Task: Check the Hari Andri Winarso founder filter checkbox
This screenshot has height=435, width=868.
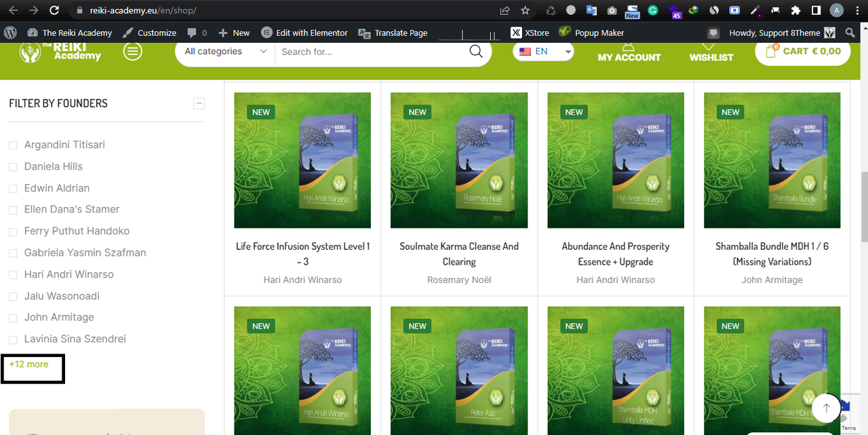Action: [x=13, y=275]
